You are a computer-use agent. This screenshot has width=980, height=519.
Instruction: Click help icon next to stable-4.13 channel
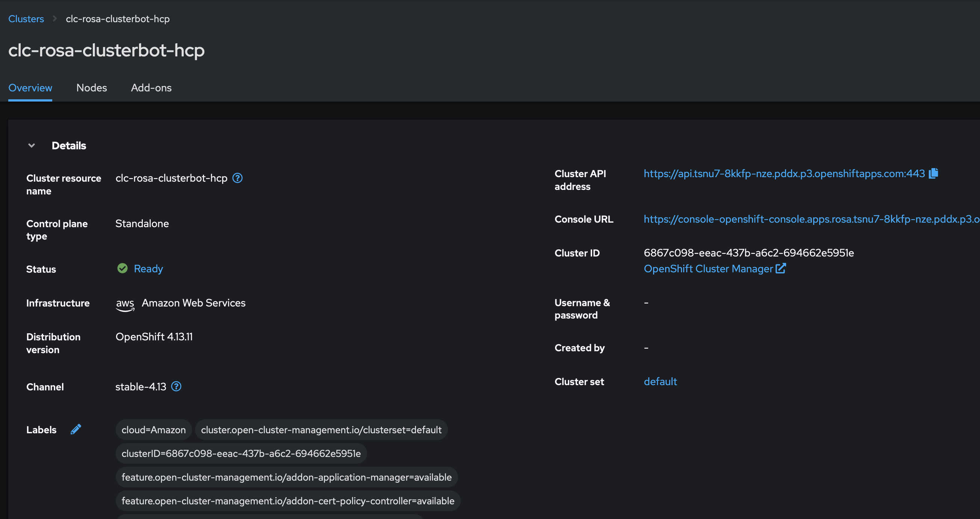point(176,387)
